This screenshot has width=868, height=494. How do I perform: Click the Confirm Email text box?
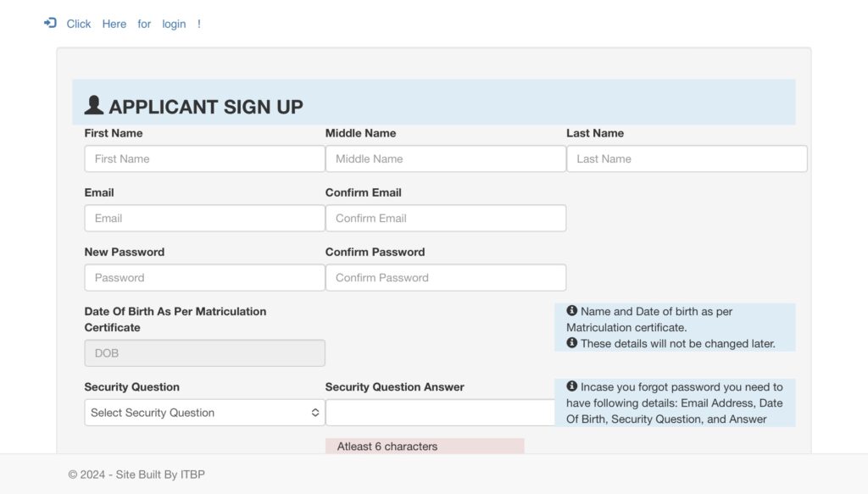446,218
